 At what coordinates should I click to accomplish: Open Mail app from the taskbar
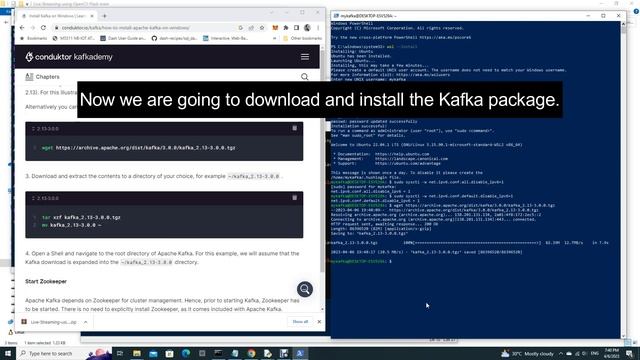[x=153, y=353]
